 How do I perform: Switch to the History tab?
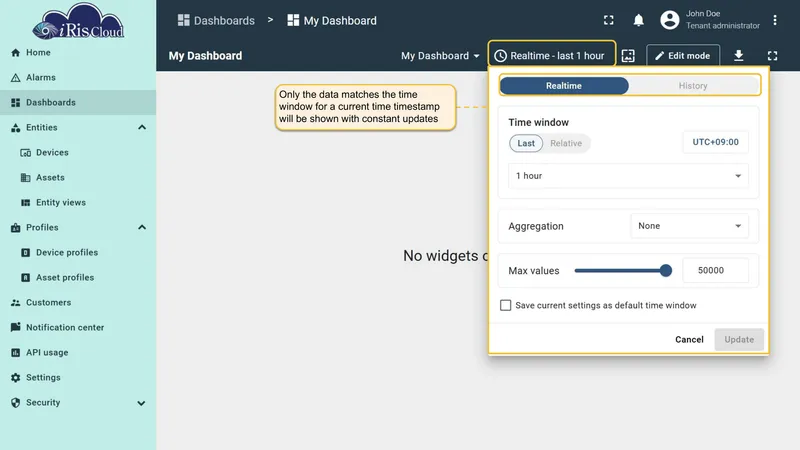pos(693,86)
